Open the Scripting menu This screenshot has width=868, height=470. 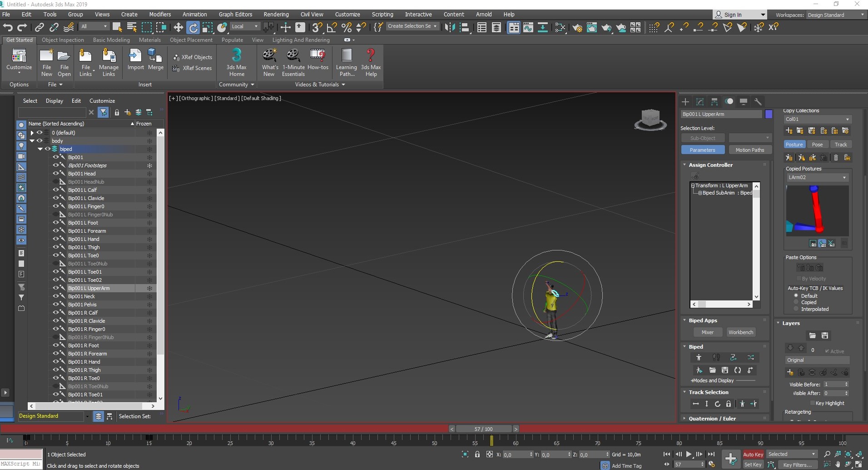tap(382, 15)
